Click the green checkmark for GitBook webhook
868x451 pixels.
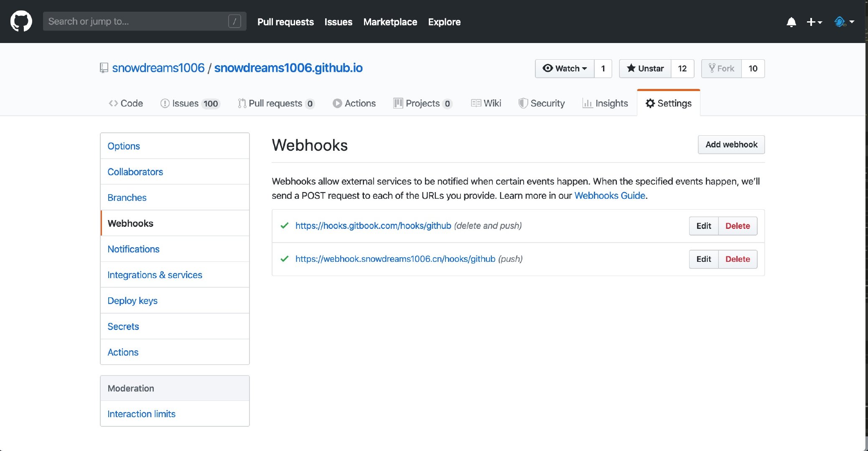pos(285,225)
